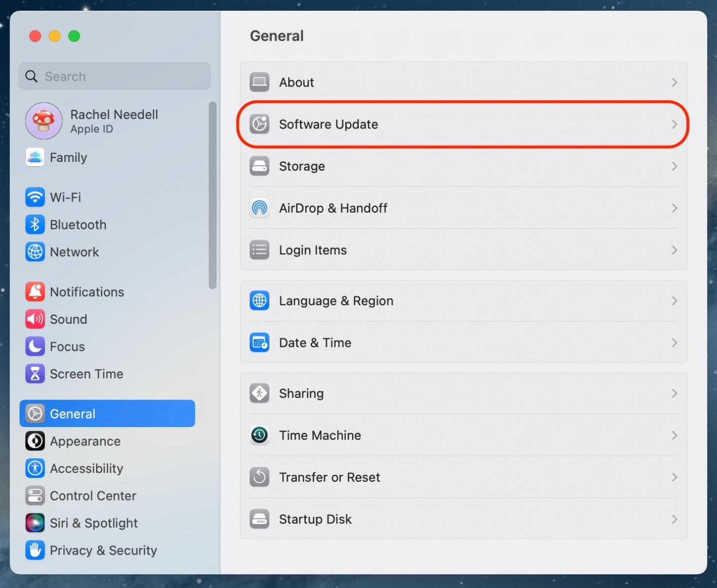717x588 pixels.
Task: Click the Siri & Spotlight icon
Action: point(35,523)
